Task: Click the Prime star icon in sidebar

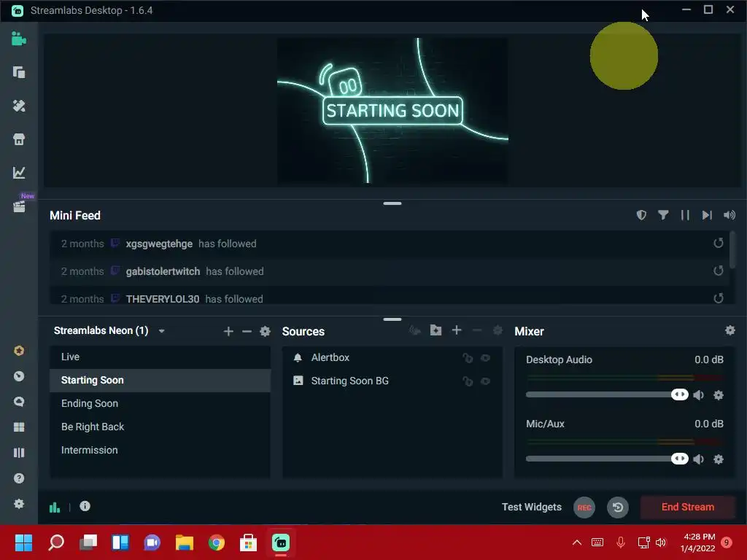Action: (18, 351)
